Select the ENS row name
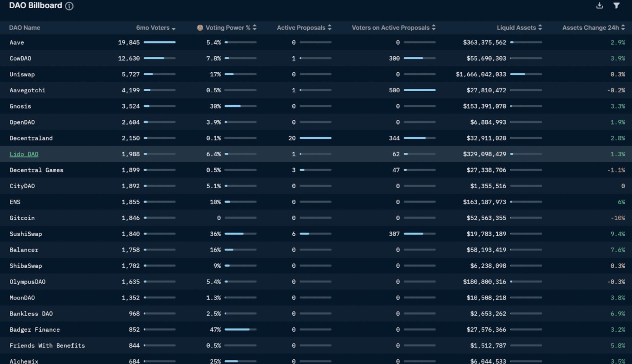The height and width of the screenshot is (364, 632). click(15, 202)
